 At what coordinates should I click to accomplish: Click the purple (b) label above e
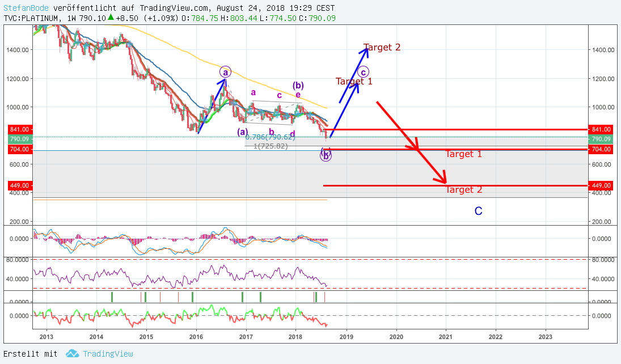point(298,86)
